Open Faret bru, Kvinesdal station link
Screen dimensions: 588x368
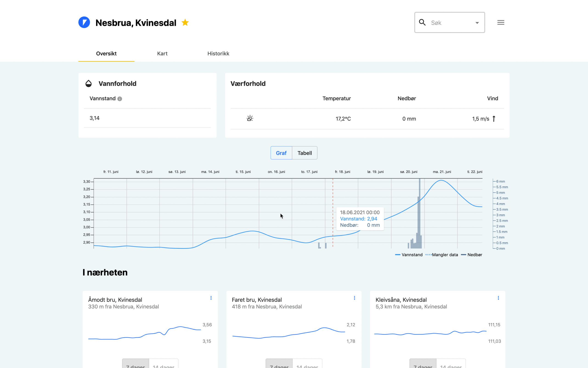(257, 300)
